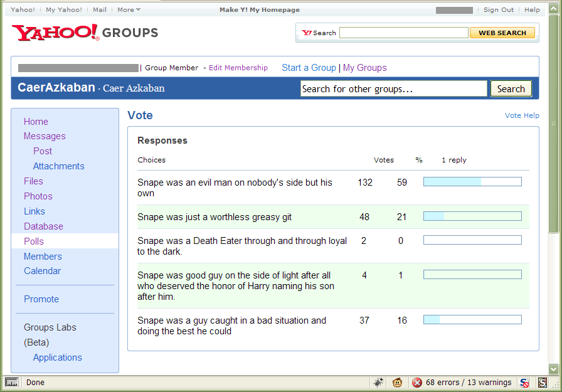The width and height of the screenshot is (562, 392).
Task: Click the monkey face status bar icon
Action: [397, 383]
